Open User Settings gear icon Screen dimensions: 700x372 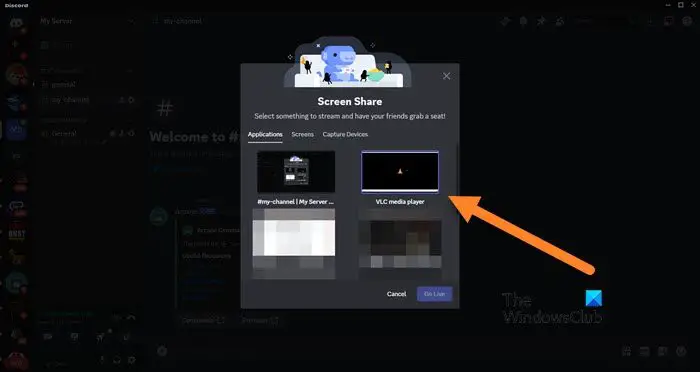131,360
